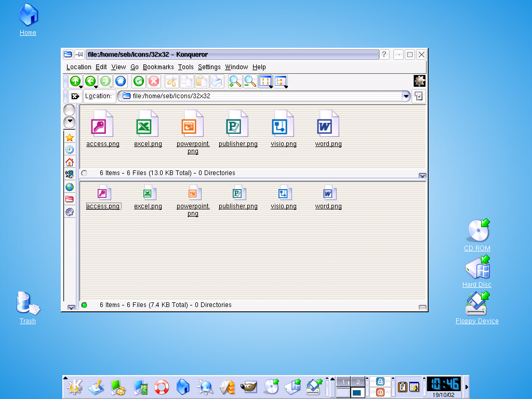Go back to previous location
The width and height of the screenshot is (532, 399).
pos(90,82)
